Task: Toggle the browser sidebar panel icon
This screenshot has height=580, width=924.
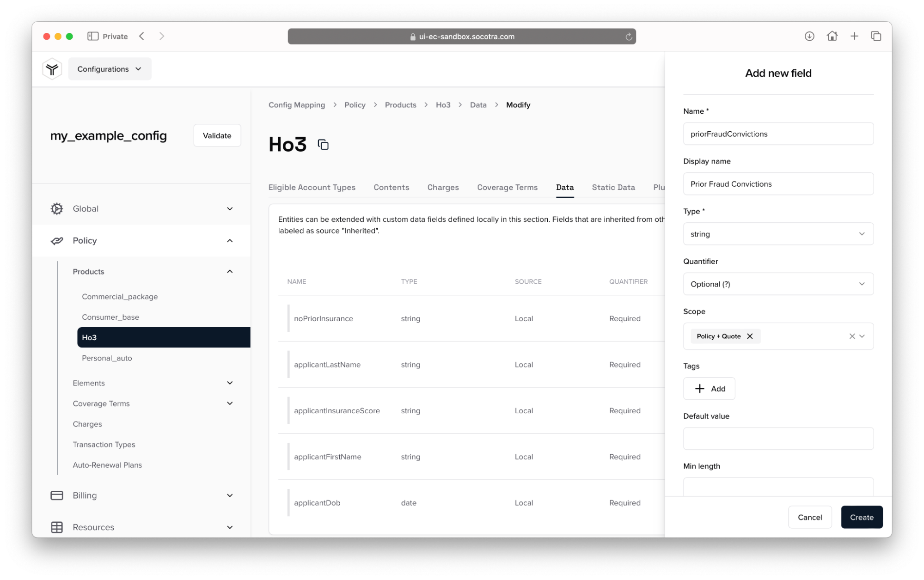Action: click(x=93, y=36)
